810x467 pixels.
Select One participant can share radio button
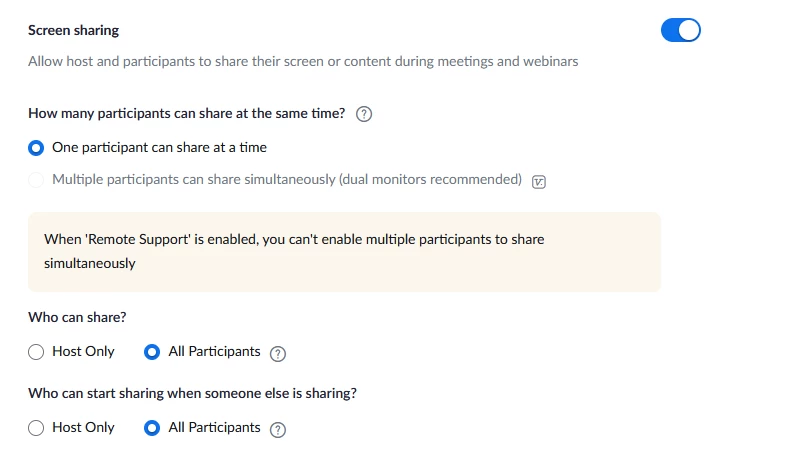[x=36, y=148]
